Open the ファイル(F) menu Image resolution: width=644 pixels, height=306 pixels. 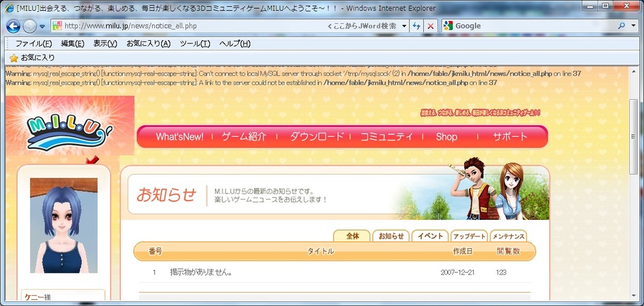click(33, 43)
